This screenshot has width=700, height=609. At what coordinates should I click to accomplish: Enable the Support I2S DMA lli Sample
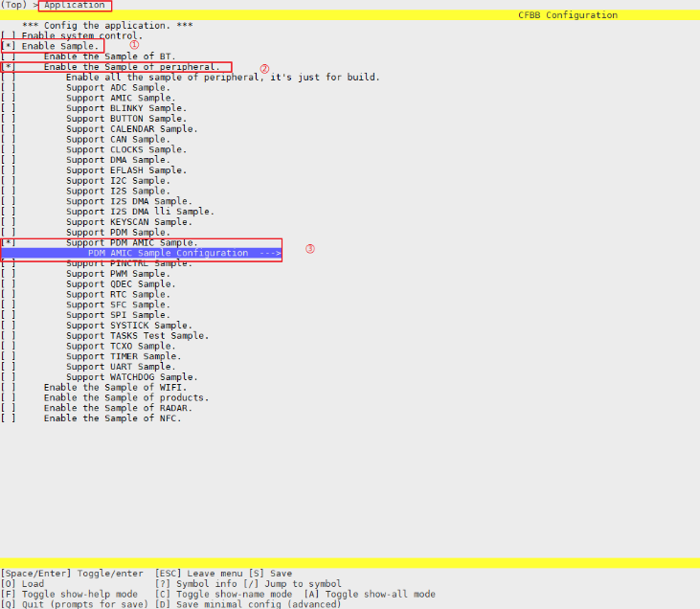(9, 212)
